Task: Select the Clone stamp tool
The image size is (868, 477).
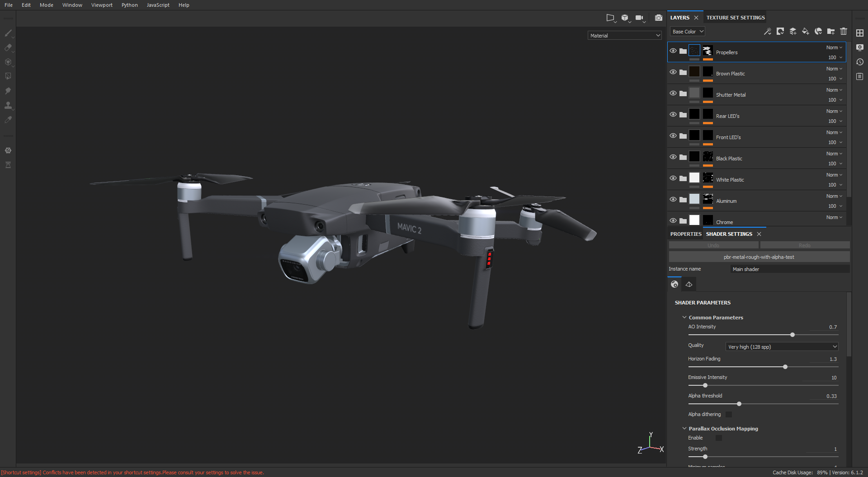Action: [8, 105]
